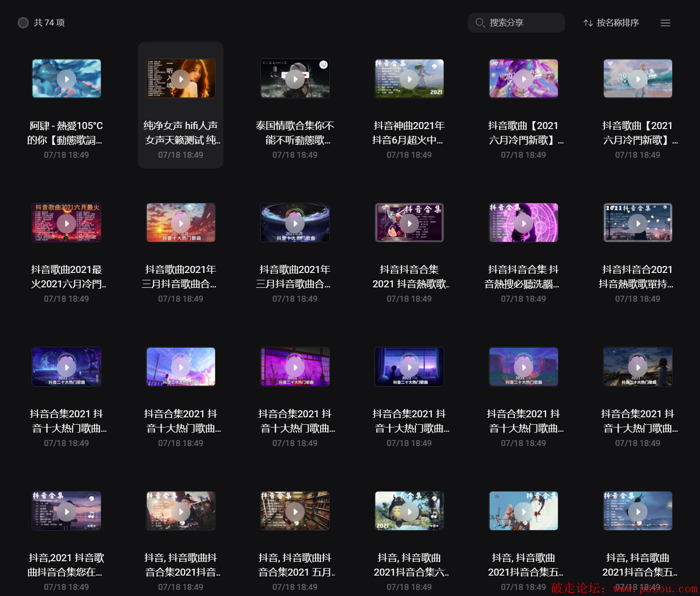
Task: Play the 纯净女声 hifi人声 video
Action: pyautogui.click(x=181, y=79)
